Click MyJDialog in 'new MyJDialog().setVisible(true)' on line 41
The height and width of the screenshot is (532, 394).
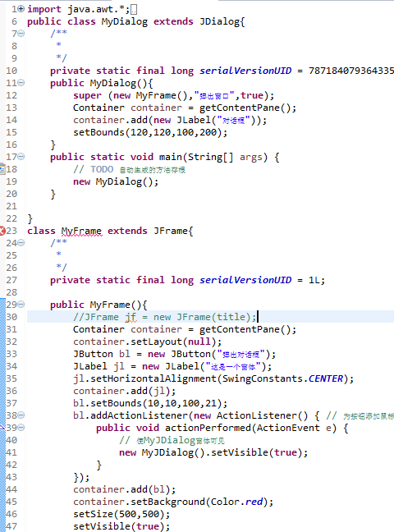(167, 452)
